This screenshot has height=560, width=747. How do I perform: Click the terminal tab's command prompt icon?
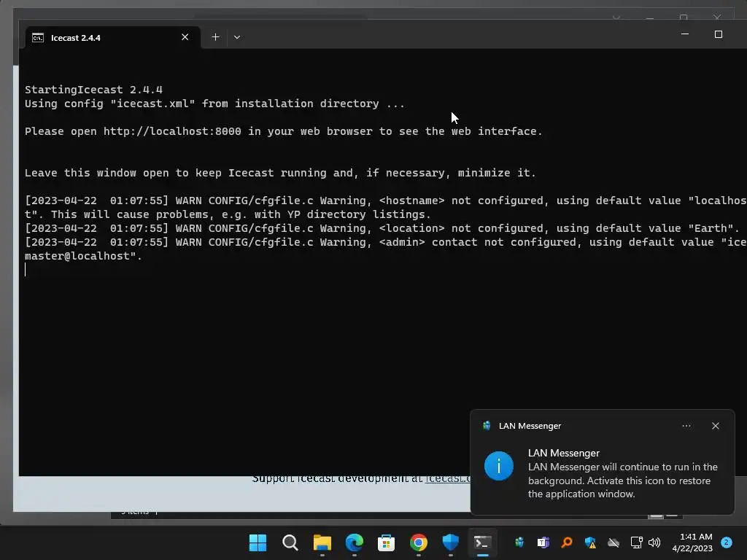[x=38, y=38]
